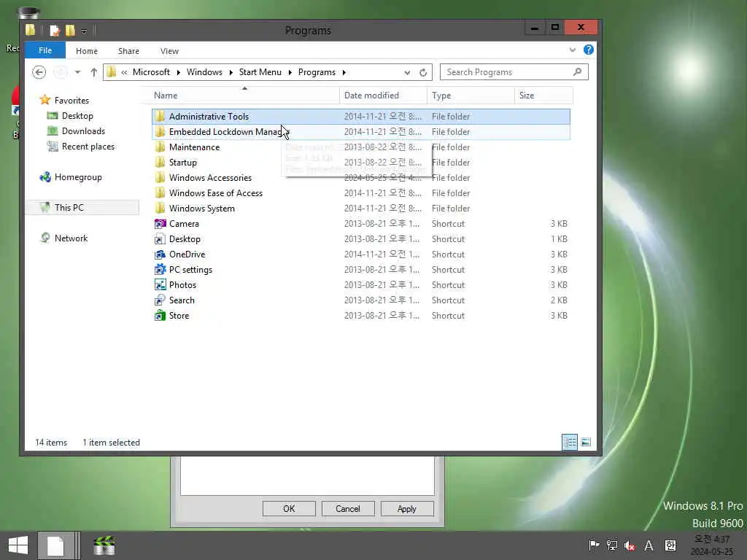
Task: Click the network tray icon
Action: click(x=612, y=545)
